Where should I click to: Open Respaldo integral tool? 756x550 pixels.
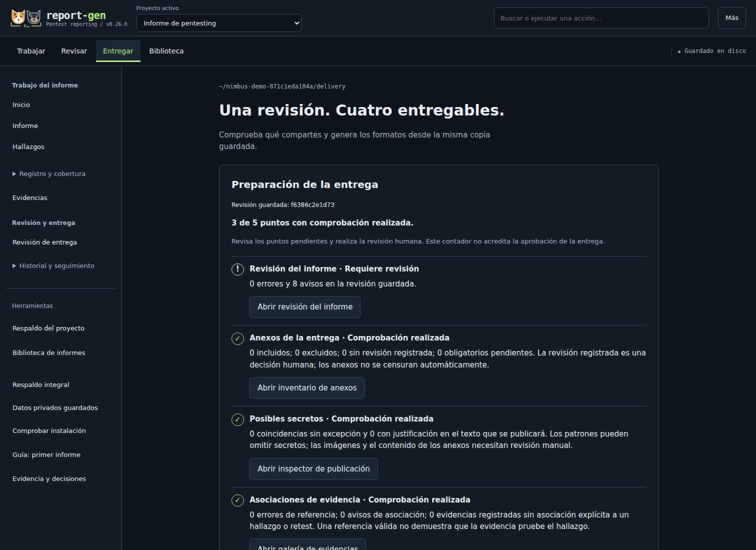tap(41, 385)
